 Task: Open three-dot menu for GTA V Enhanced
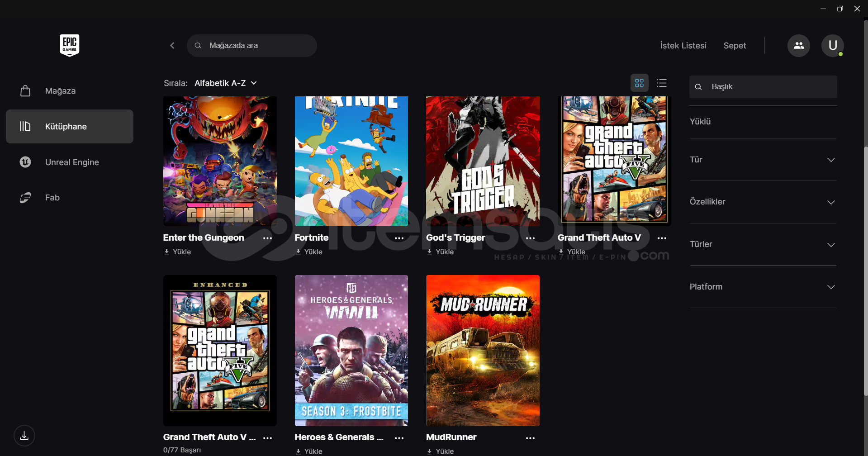(268, 438)
